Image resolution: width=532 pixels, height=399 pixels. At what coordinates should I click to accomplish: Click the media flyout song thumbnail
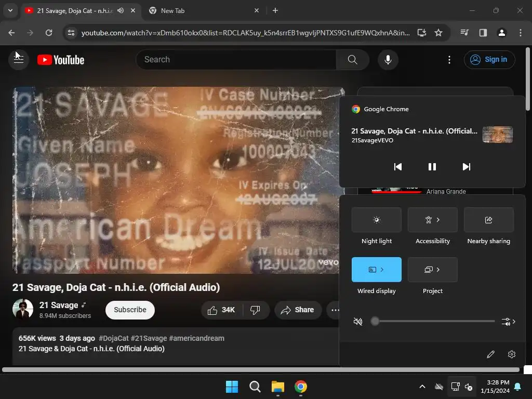tap(497, 135)
